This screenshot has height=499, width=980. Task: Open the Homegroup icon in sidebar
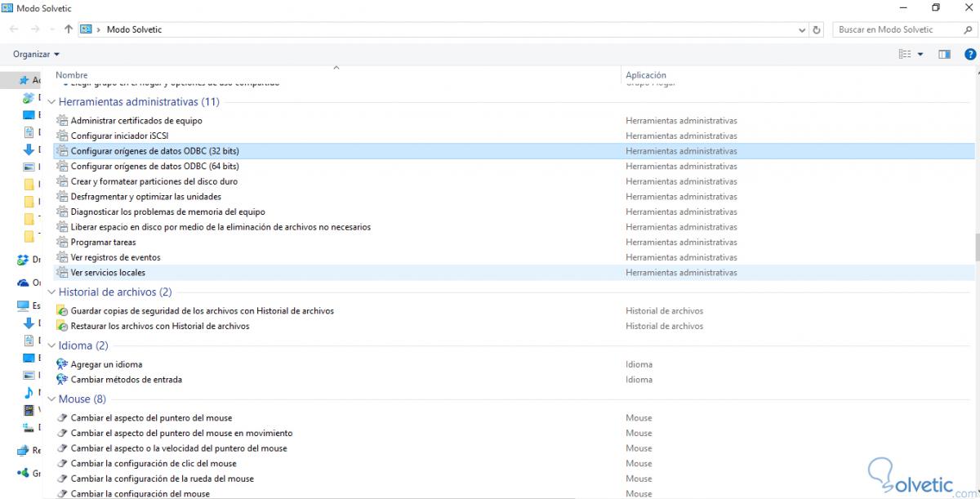(x=24, y=473)
